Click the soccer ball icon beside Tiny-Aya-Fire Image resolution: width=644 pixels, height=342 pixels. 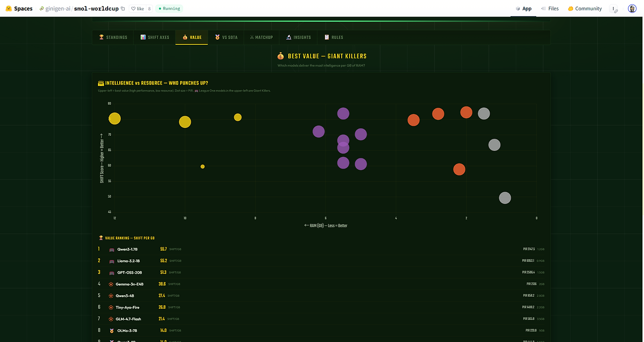click(x=111, y=307)
